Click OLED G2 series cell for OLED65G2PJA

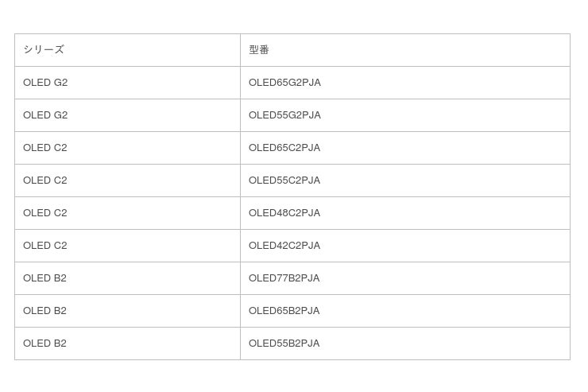(x=45, y=83)
